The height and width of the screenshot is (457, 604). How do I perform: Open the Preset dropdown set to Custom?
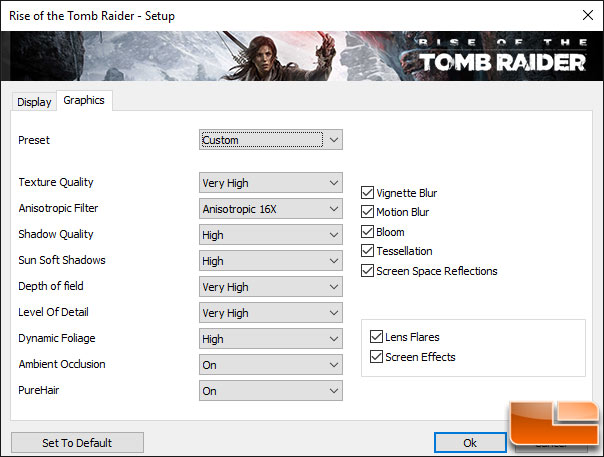[270, 139]
